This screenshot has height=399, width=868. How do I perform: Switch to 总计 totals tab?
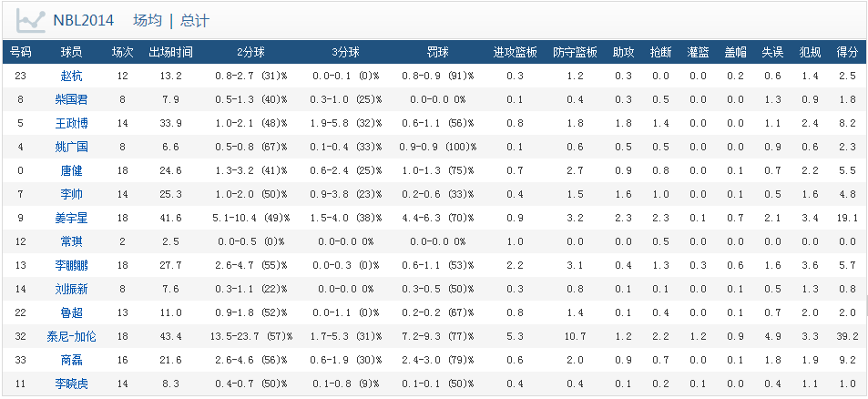point(195,20)
